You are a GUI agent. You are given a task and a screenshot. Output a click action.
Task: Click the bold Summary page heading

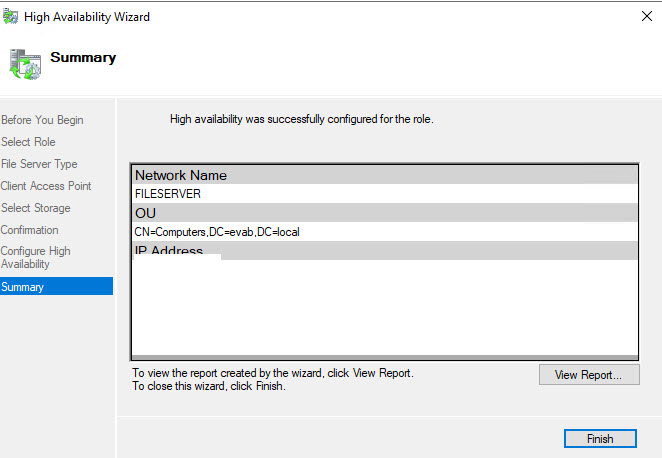[83, 57]
